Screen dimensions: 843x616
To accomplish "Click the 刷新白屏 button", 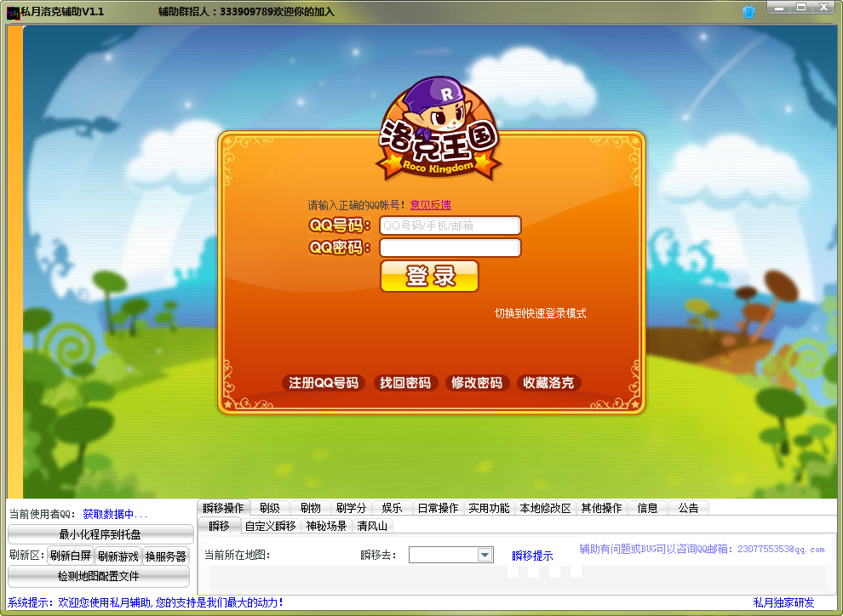I will coord(71,556).
